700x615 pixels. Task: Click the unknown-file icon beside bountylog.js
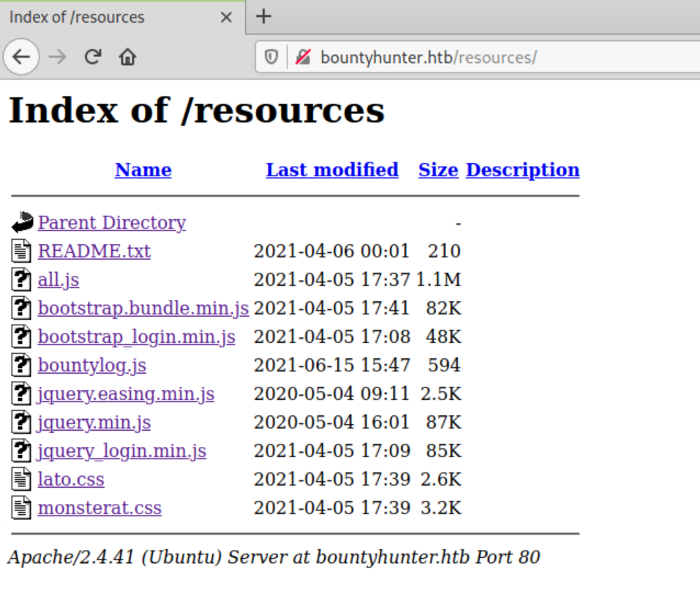pos(22,365)
